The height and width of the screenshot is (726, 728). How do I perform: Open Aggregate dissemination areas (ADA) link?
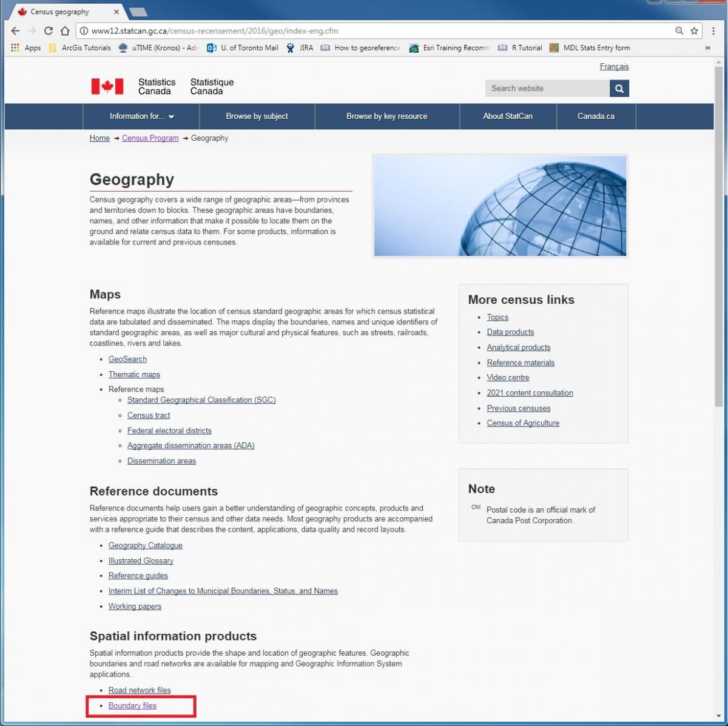tap(190, 446)
